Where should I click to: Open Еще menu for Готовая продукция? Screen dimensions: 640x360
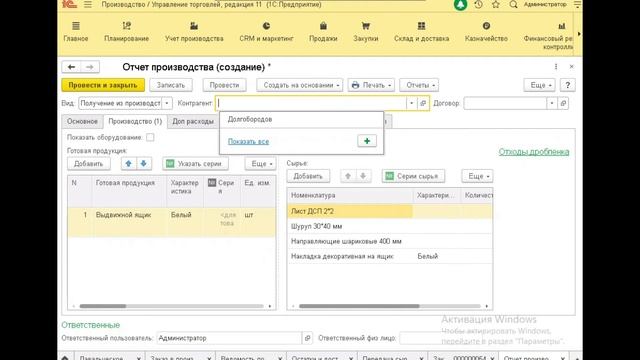[x=260, y=164]
